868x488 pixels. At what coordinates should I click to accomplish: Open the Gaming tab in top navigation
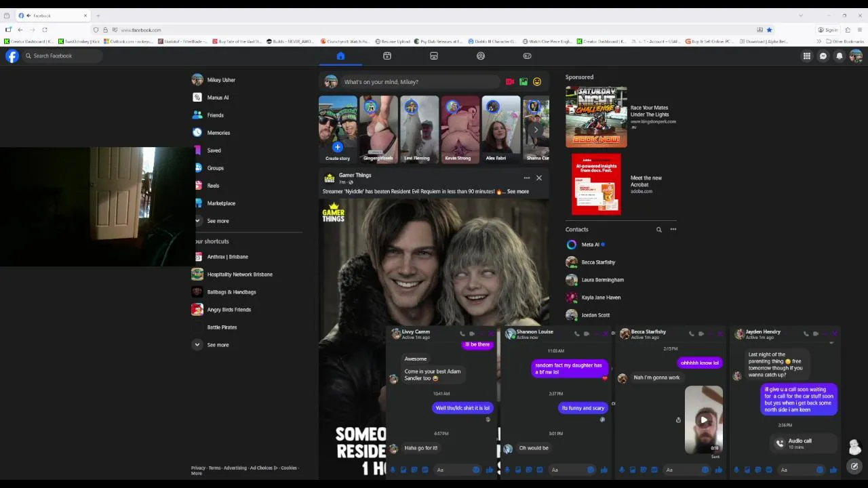(528, 56)
